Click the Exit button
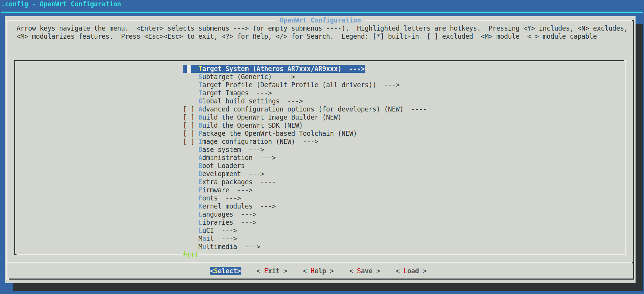 pyautogui.click(x=272, y=271)
